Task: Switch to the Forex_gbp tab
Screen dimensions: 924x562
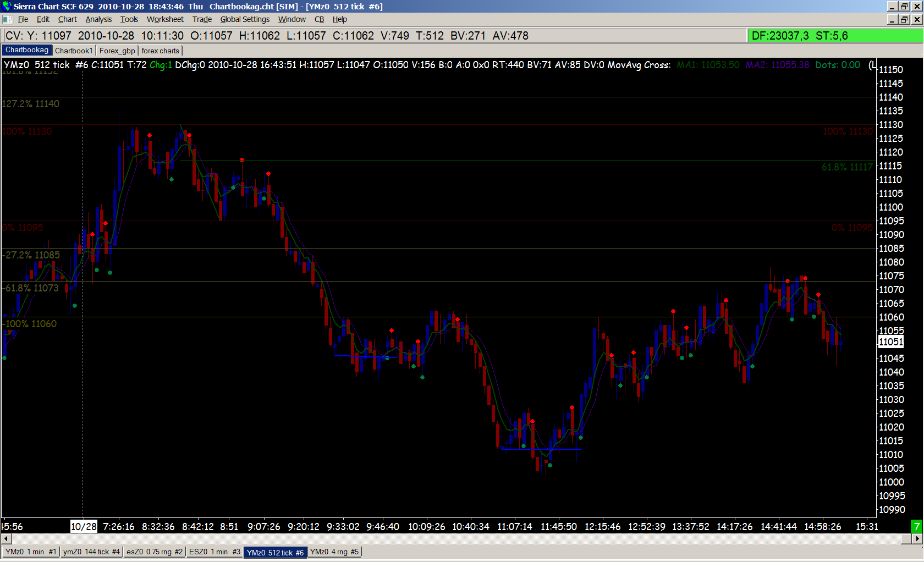Action: [117, 51]
